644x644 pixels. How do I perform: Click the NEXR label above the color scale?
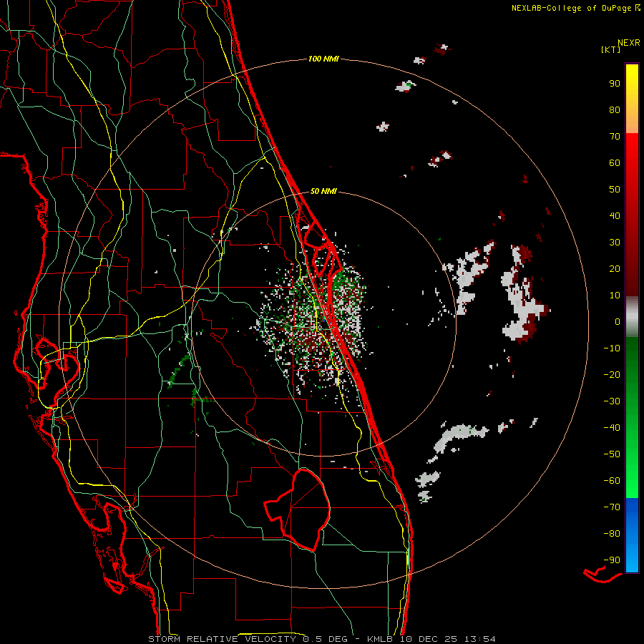(x=629, y=43)
